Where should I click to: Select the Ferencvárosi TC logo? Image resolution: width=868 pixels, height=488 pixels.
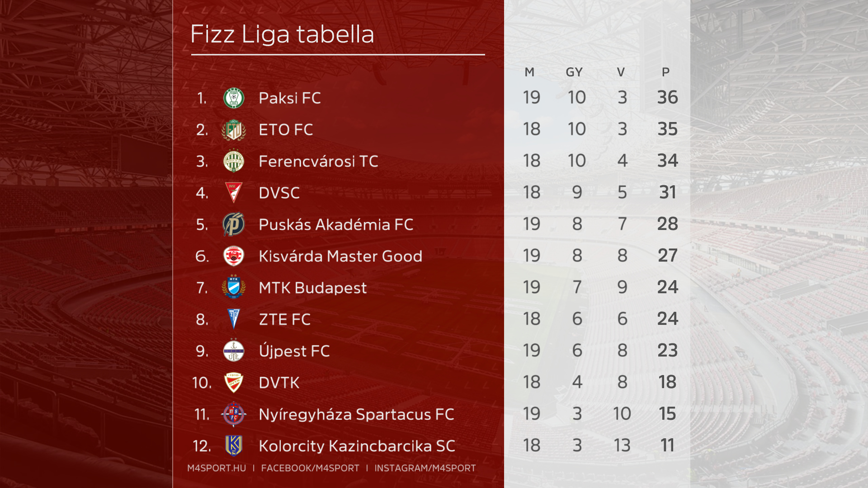pyautogui.click(x=234, y=161)
